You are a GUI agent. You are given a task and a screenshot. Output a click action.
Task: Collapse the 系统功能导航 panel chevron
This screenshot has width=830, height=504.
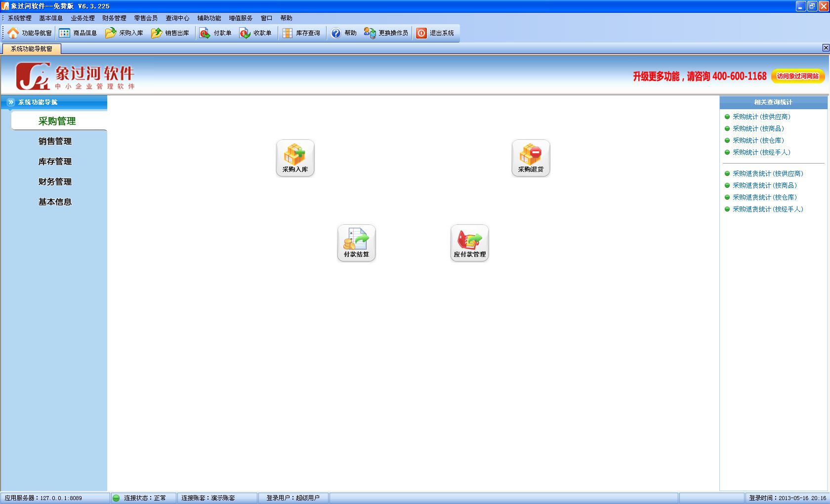point(11,102)
